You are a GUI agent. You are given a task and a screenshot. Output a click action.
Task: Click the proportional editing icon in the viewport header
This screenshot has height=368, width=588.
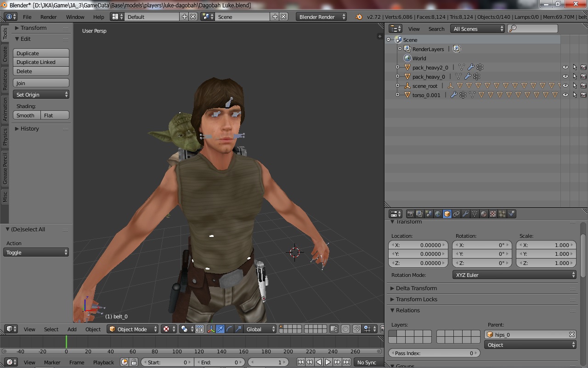[x=345, y=329]
